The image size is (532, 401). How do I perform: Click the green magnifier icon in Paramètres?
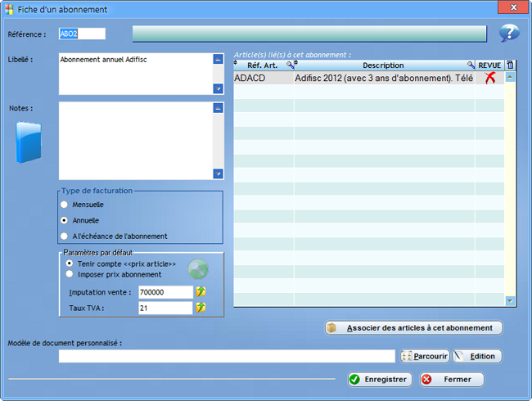198,268
